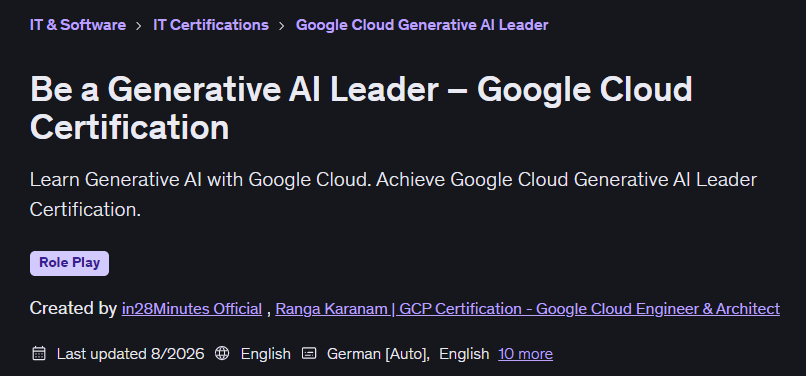This screenshot has height=376, width=806.
Task: Click 'English' next to the globe icon
Action: click(266, 354)
